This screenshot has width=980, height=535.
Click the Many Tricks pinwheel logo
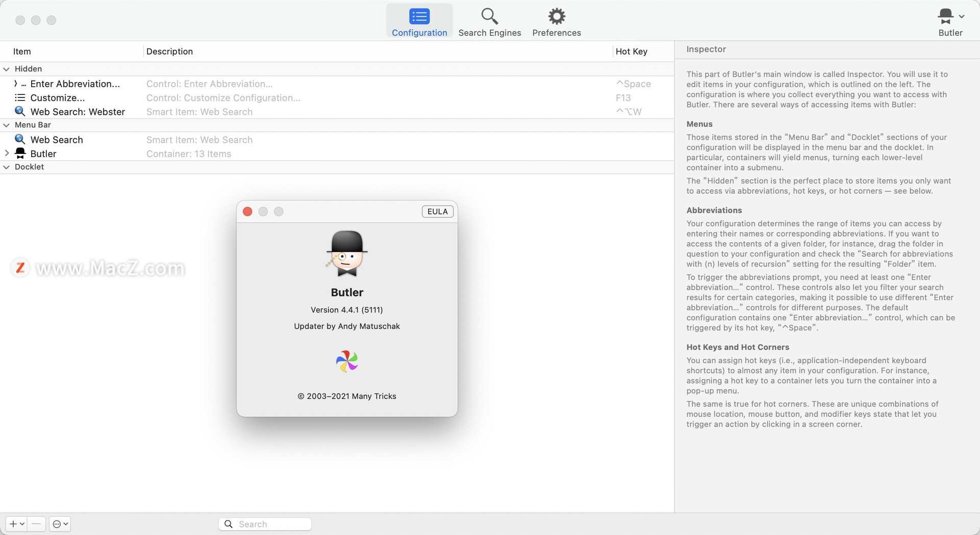[347, 361]
